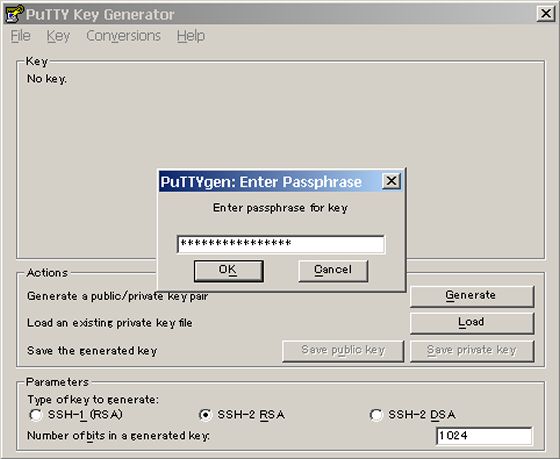Click the Generate button
This screenshot has height=459, width=560.
click(x=472, y=296)
